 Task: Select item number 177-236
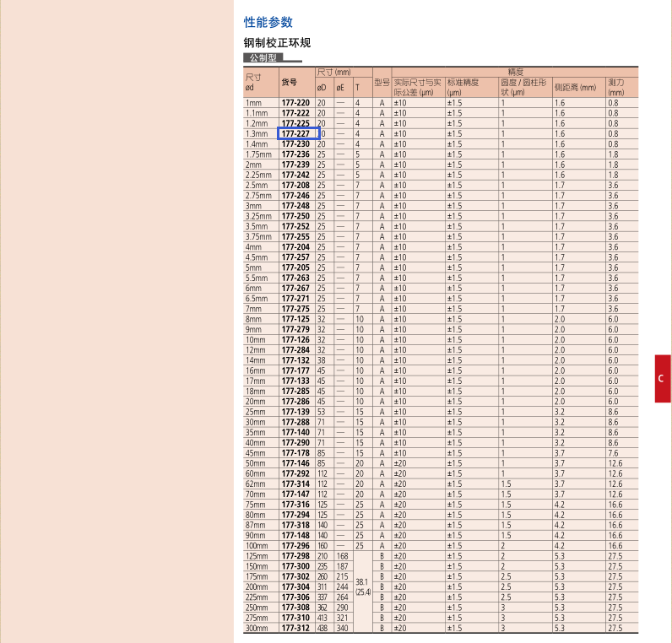click(295, 154)
